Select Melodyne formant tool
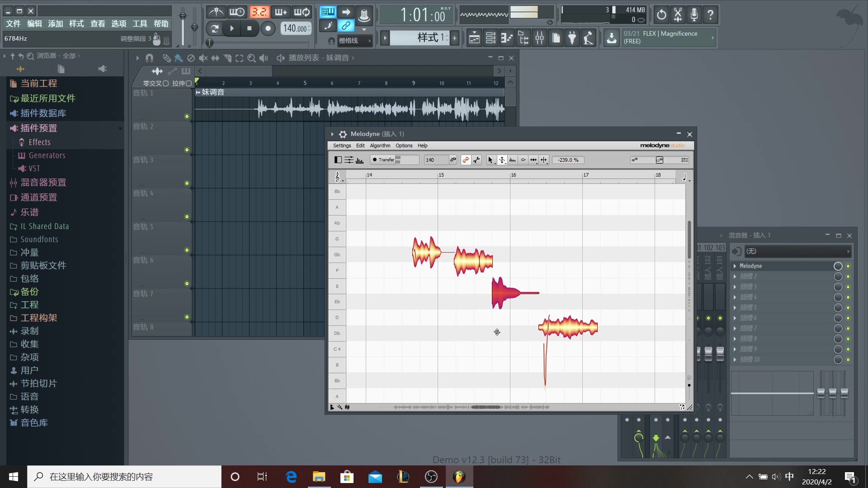 [x=512, y=160]
